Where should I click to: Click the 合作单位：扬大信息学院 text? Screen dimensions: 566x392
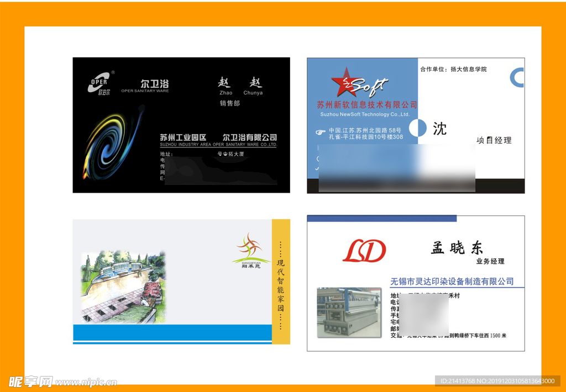[x=453, y=70]
